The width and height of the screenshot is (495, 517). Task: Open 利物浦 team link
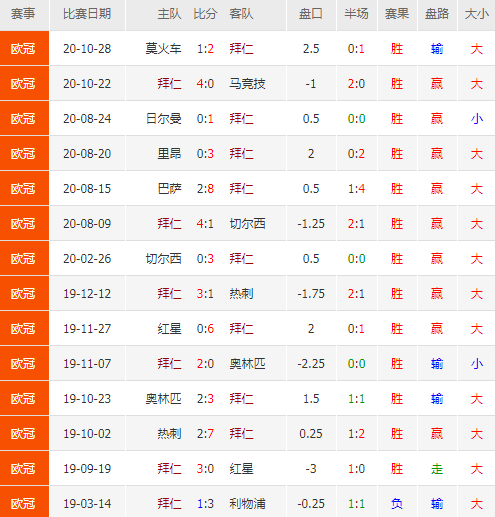pos(247,504)
